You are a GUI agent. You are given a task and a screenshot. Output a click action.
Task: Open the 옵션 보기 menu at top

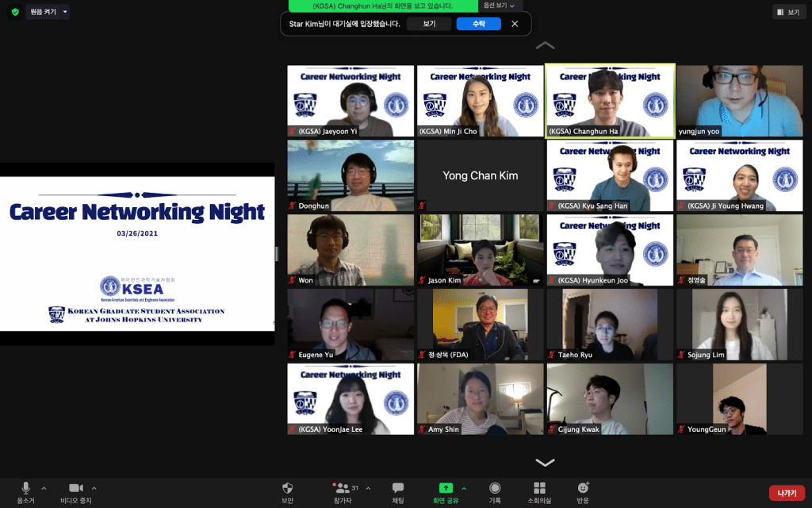pos(500,6)
